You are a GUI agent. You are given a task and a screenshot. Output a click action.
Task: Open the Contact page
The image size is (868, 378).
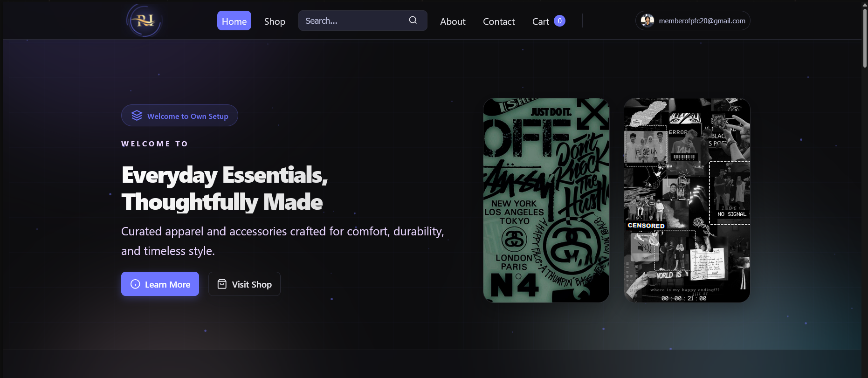(499, 21)
